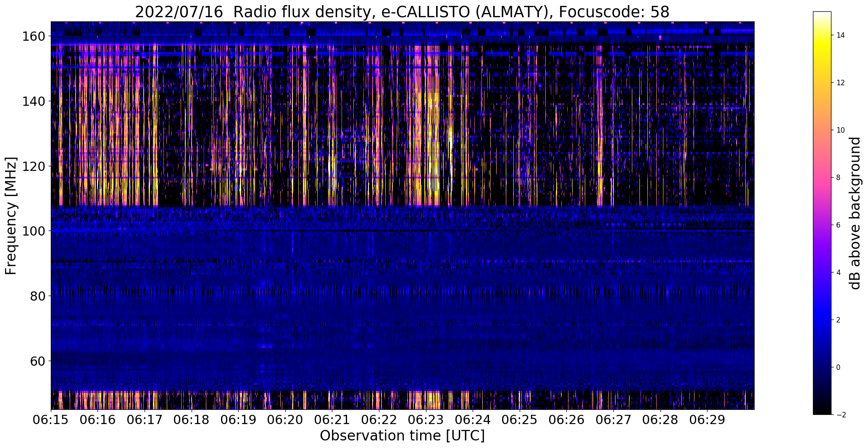The image size is (868, 448).
Task: Click the 160 frequency tick label
Action: (34, 37)
